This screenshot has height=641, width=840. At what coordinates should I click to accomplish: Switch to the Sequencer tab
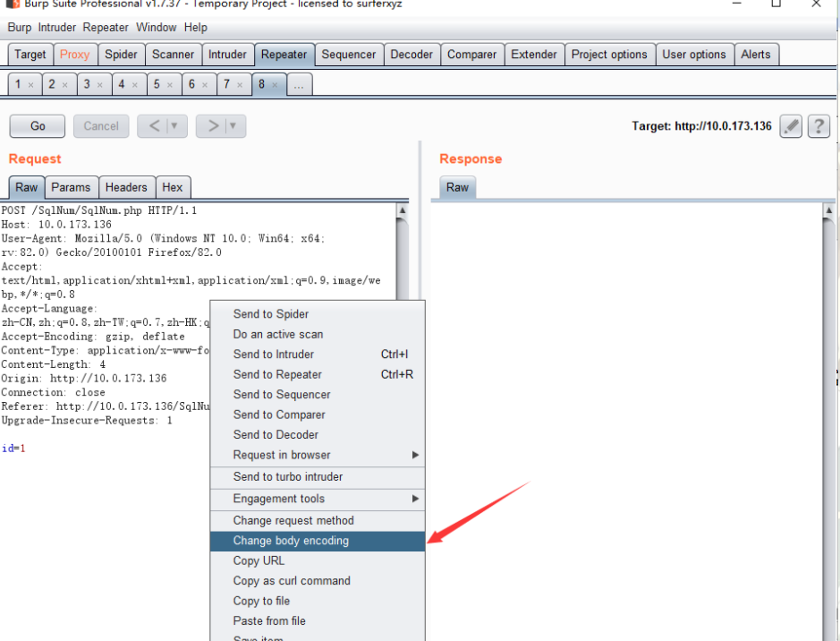349,55
